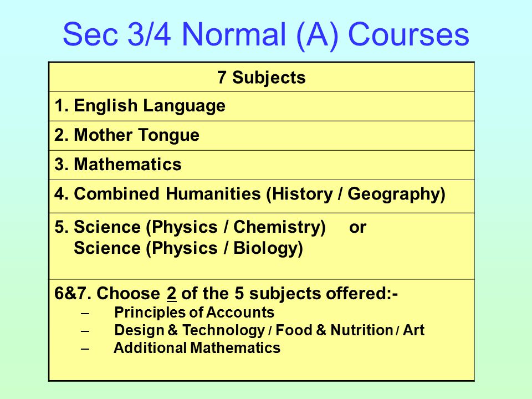Click the dash before Principles of Accounts
Viewport: 532px width, 399px height.
(85, 313)
